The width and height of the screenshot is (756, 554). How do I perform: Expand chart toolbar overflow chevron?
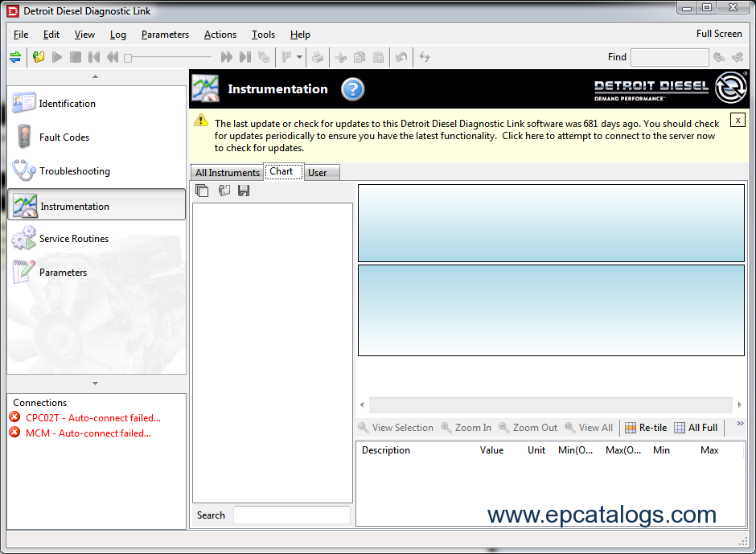[741, 423]
